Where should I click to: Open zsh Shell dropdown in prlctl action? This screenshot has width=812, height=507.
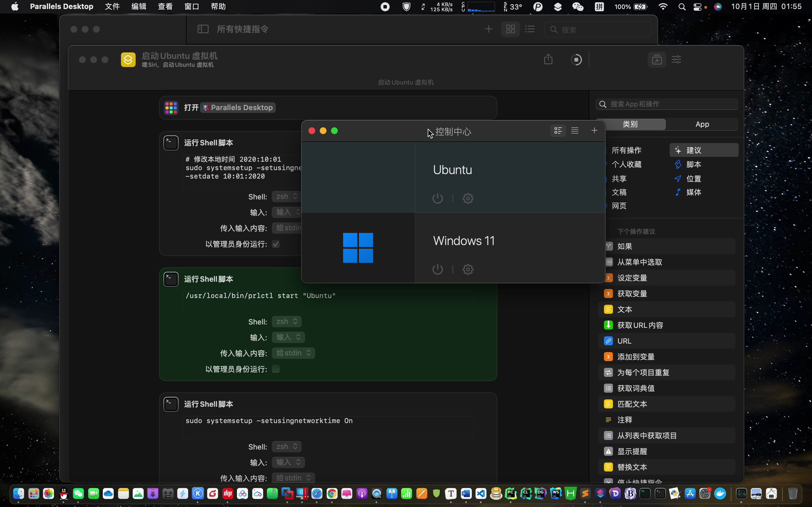(x=286, y=322)
